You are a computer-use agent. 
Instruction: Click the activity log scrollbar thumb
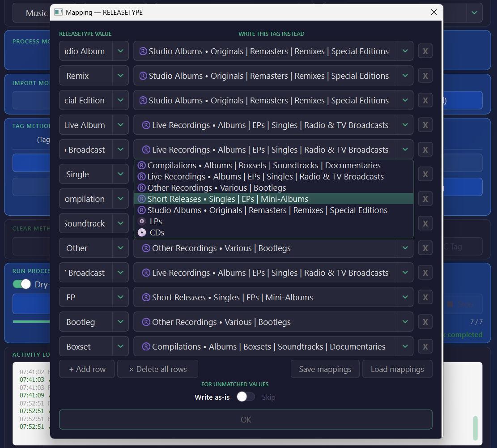[475, 428]
